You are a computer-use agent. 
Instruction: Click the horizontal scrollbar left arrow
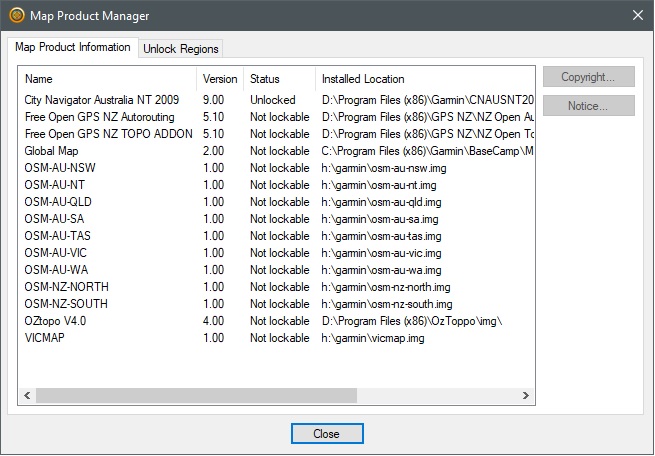tap(27, 395)
